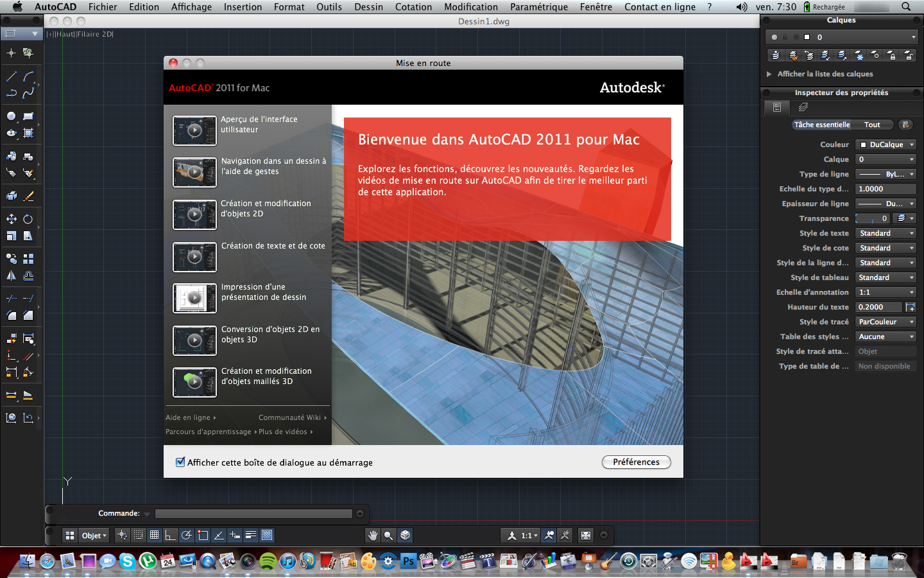Toggle Polar tracking in the status bar

(x=187, y=535)
